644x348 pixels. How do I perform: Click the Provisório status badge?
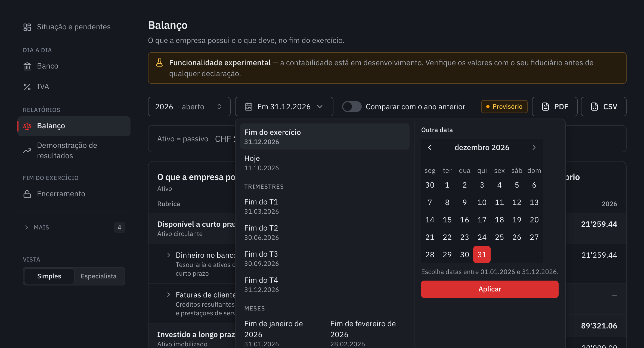coord(504,107)
